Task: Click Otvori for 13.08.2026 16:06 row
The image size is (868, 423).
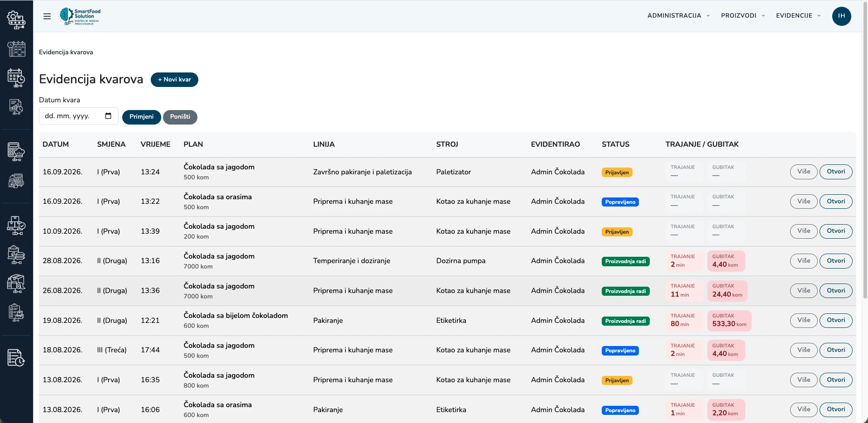Action: point(836,409)
